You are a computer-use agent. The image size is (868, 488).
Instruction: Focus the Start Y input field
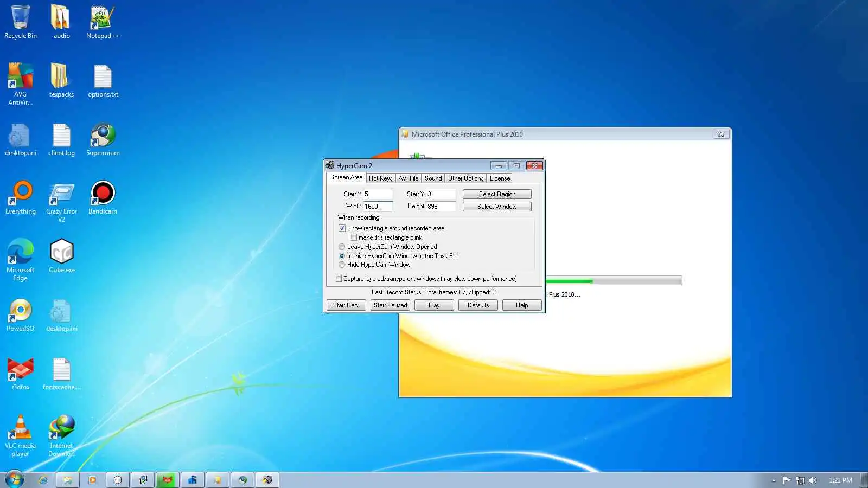pos(441,194)
